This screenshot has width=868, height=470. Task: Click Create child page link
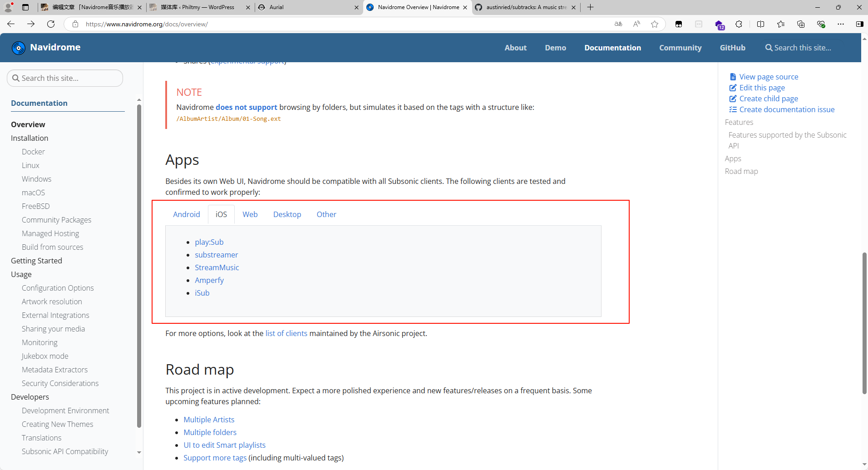[769, 99]
